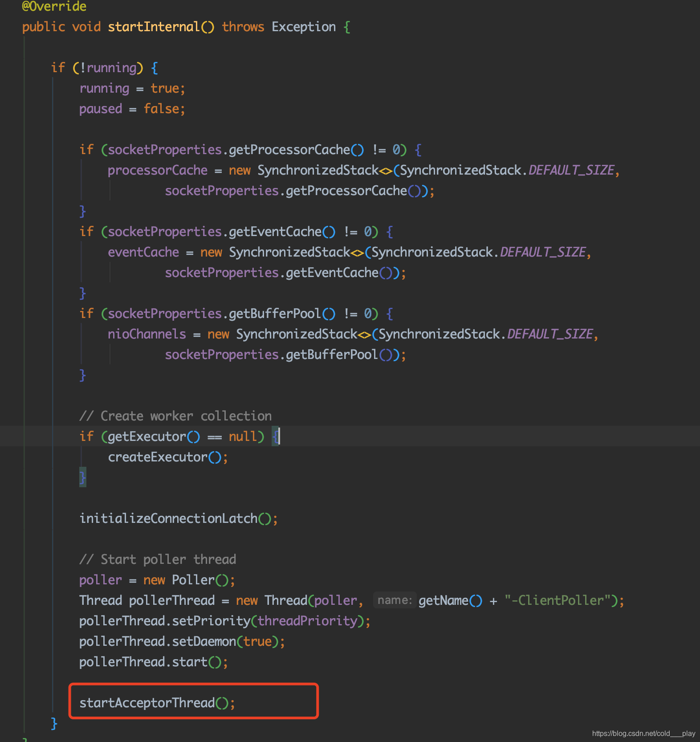Click the 'name:' parameter hint

(x=395, y=600)
